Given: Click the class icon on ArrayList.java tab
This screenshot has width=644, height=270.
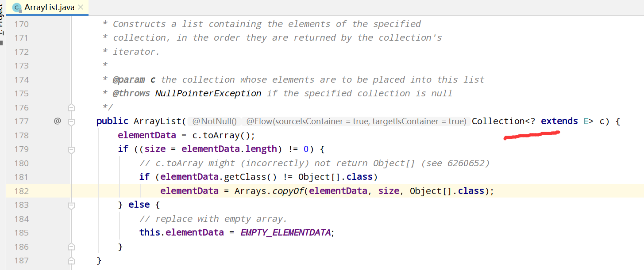Looking at the screenshot, I should pyautogui.click(x=16, y=8).
